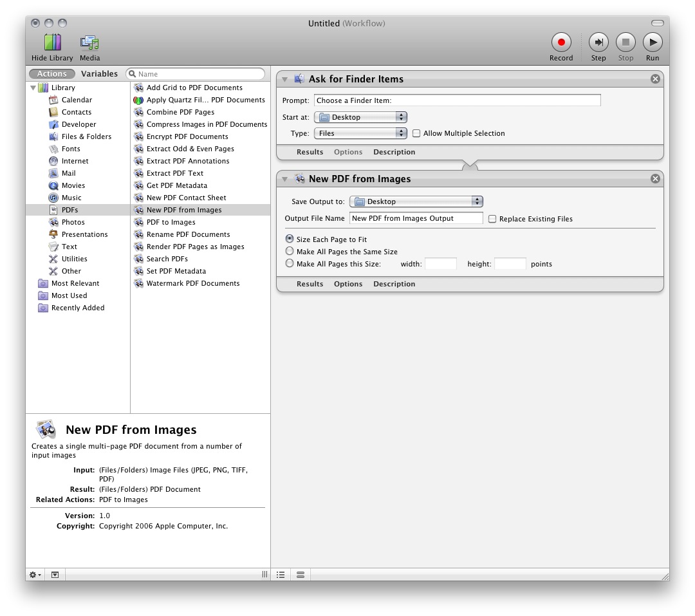Screen dimensions: 695x616
Task: Click the Step button
Action: tap(598, 42)
